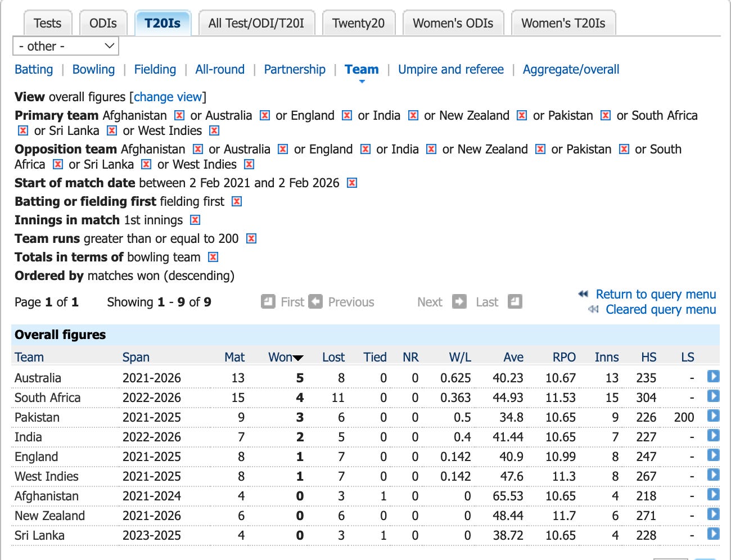The image size is (731, 560).
Task: Open South Africa's detailed breakdown arrow
Action: pyautogui.click(x=714, y=396)
